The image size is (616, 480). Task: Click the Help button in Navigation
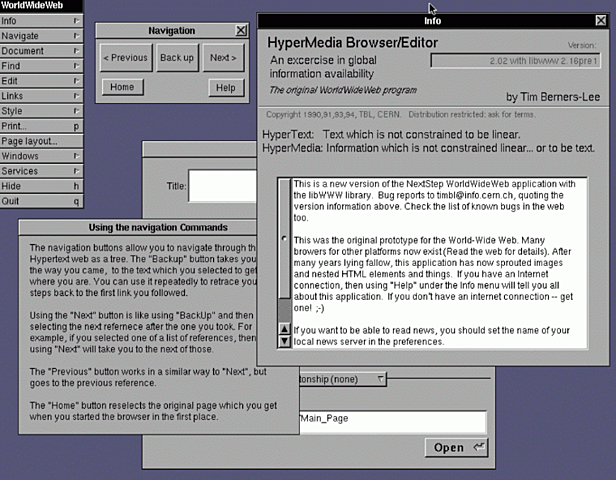(226, 88)
